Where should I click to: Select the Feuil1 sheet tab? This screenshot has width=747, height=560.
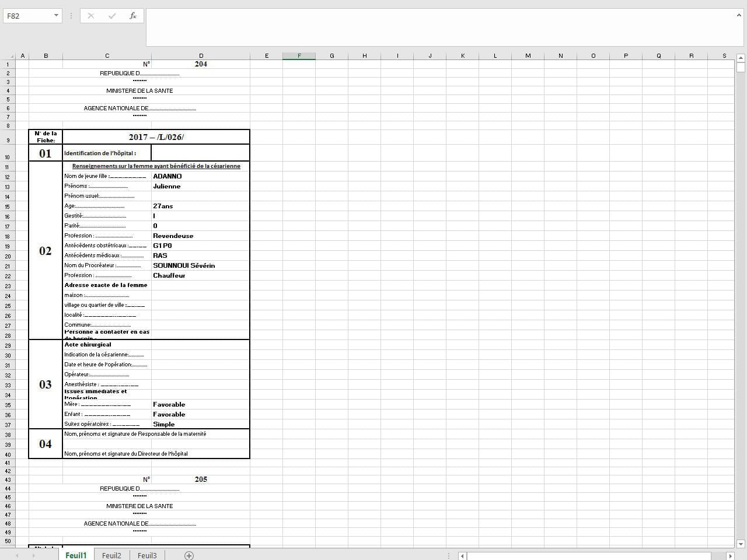[x=76, y=555]
